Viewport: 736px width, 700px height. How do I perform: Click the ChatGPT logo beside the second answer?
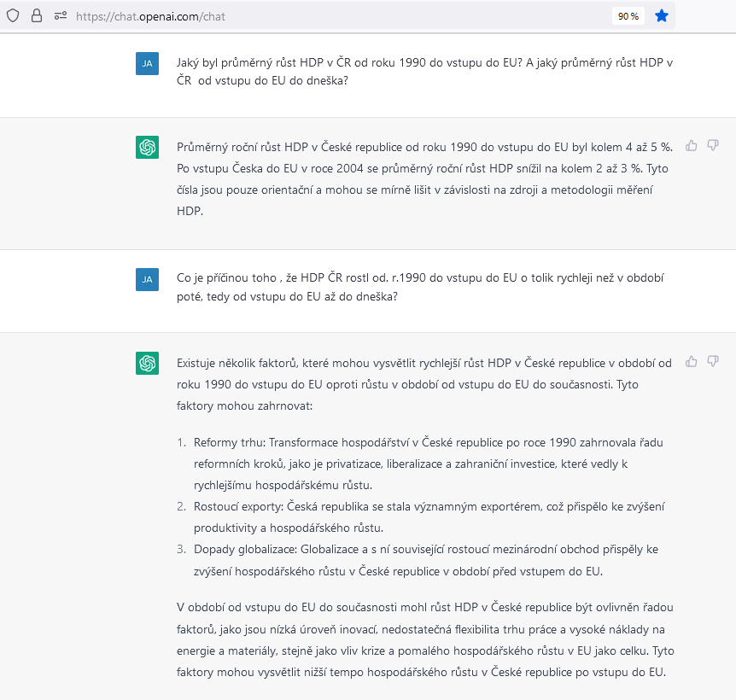click(x=147, y=363)
